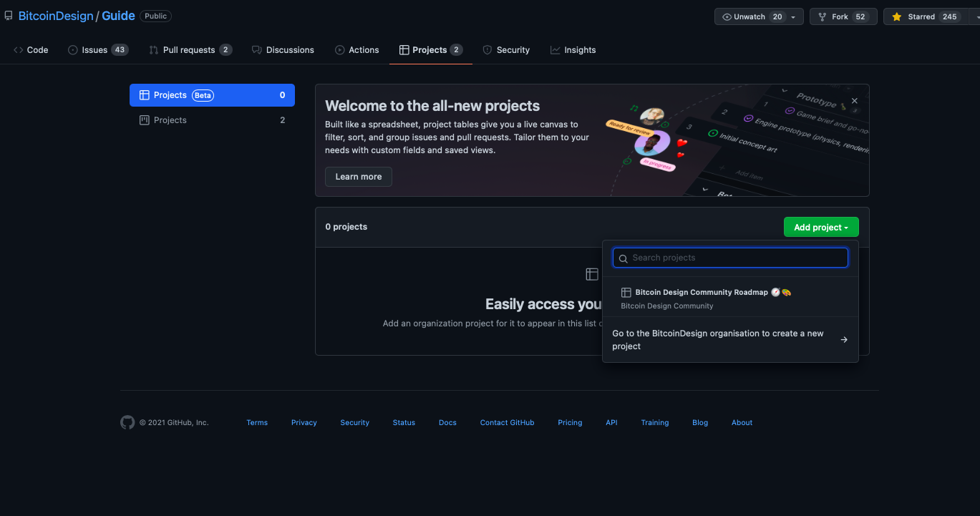Click the search magnifier icon in dropdown
Image resolution: width=980 pixels, height=516 pixels.
[624, 258]
